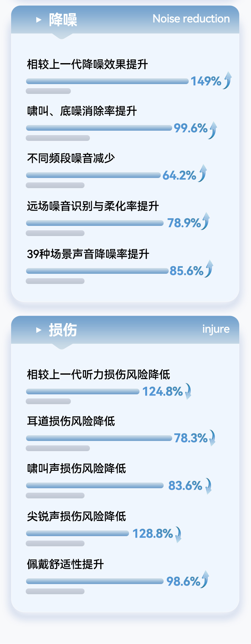
Task: Click the down arrow beside 124.8%
Action: (x=188, y=391)
